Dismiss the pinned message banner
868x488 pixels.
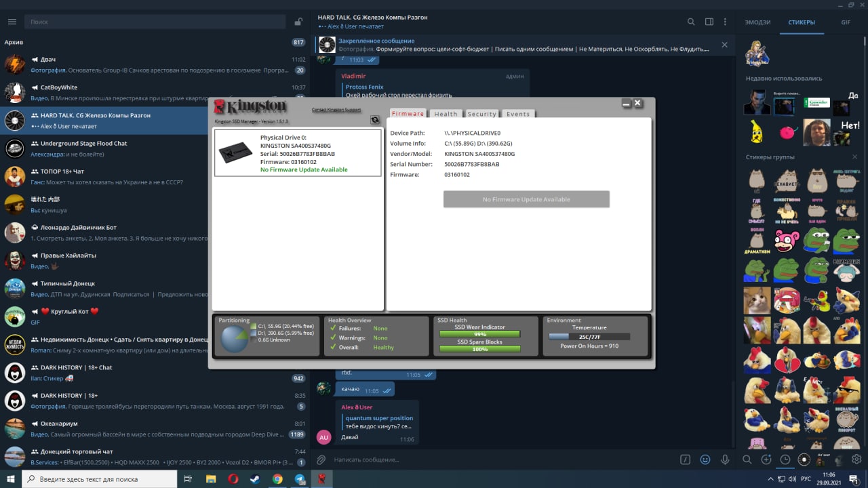(x=724, y=45)
